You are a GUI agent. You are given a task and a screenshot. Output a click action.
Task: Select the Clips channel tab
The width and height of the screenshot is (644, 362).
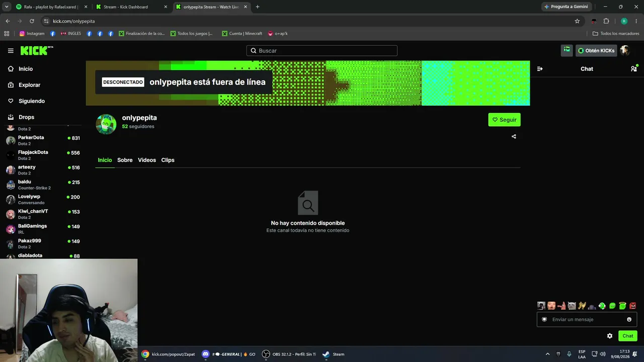(x=168, y=160)
